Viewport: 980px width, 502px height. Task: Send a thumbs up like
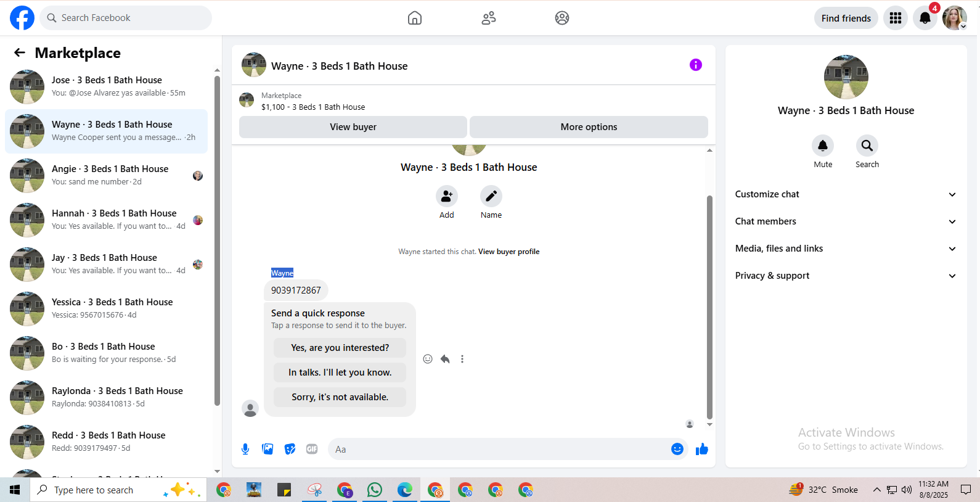click(702, 449)
